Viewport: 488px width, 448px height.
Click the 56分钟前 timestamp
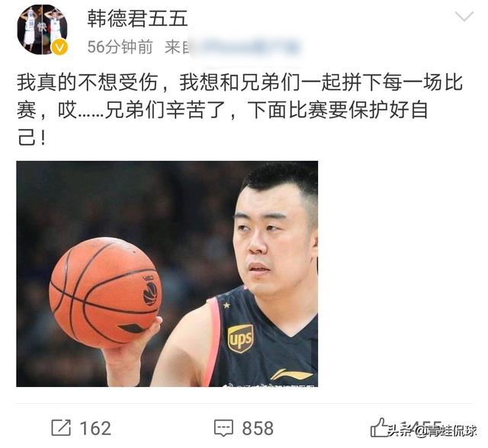point(120,47)
